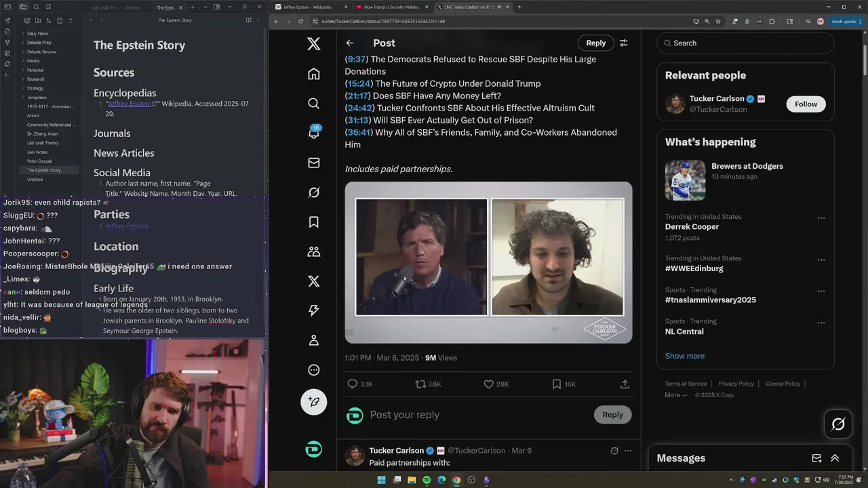Open more options for Derek Cooper trend
Viewport: 868px width, 488px height.
tap(821, 218)
